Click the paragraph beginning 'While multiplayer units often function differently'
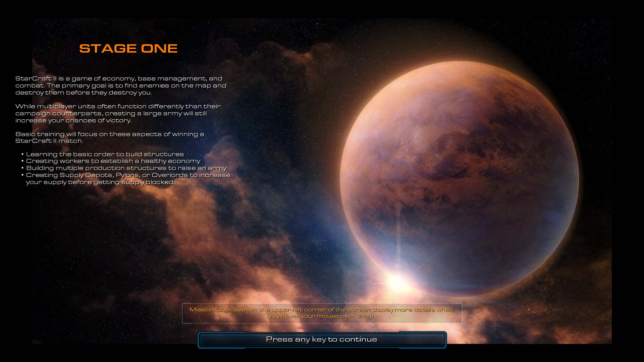 (118, 113)
